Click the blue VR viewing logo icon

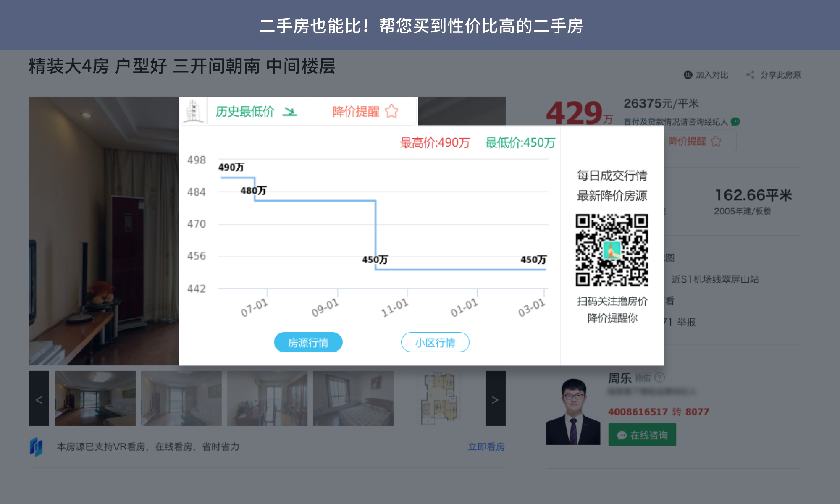[x=37, y=446]
